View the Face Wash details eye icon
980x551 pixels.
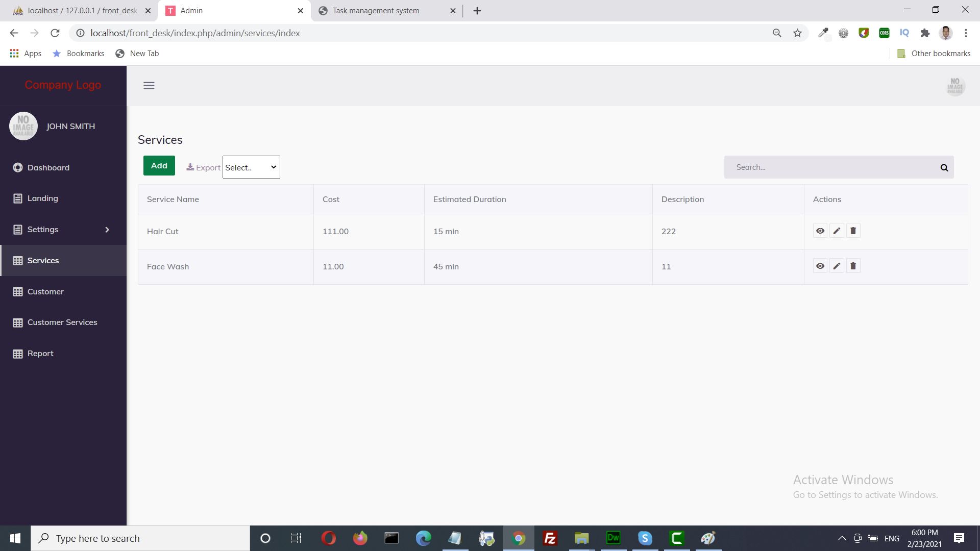820,266
